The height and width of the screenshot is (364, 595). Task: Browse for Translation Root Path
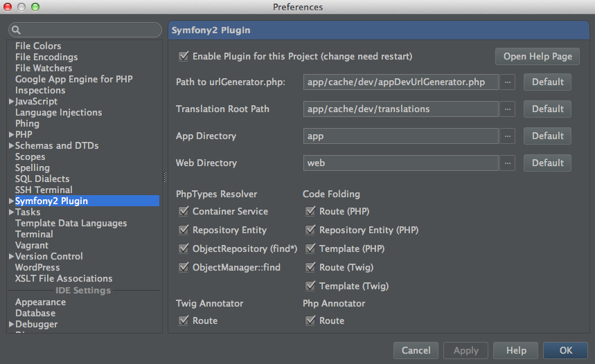point(507,109)
